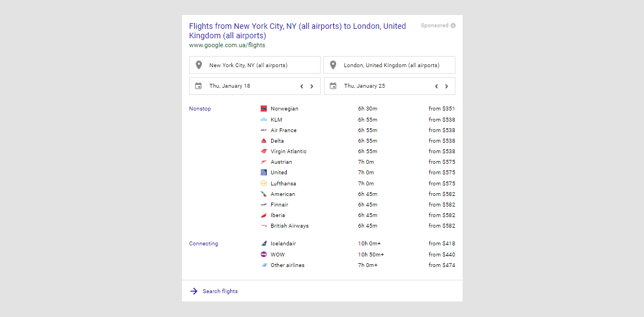Viewport: 644px width, 317px height.
Task: Click the WOW airline logo icon
Action: (x=263, y=255)
